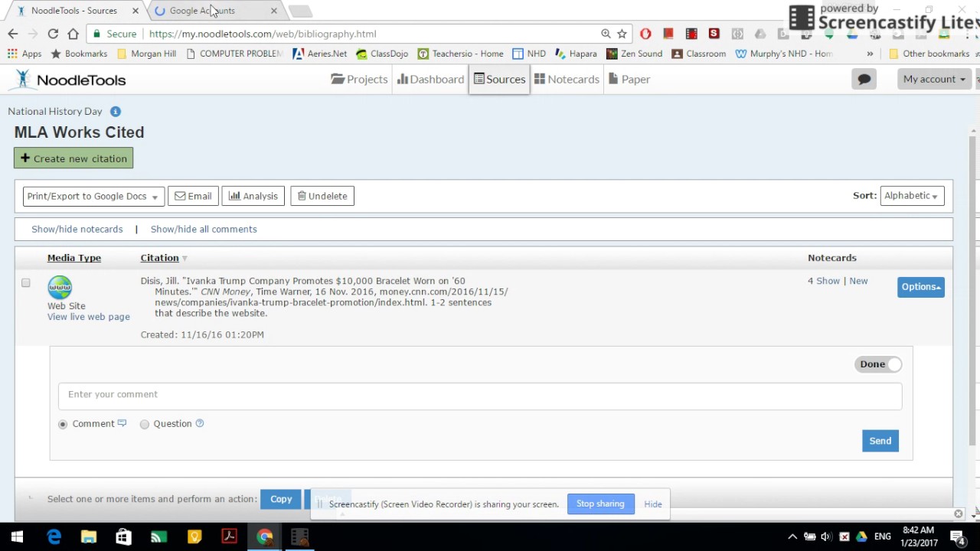Select the Comment radio button
This screenshot has height=551, width=980.
pyautogui.click(x=63, y=424)
